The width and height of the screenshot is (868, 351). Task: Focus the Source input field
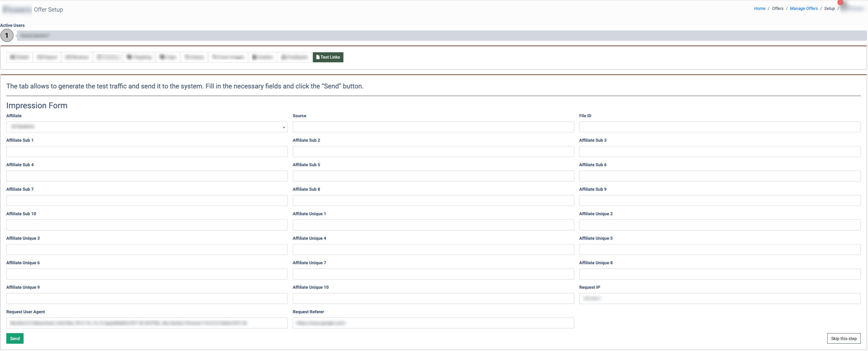tap(433, 127)
